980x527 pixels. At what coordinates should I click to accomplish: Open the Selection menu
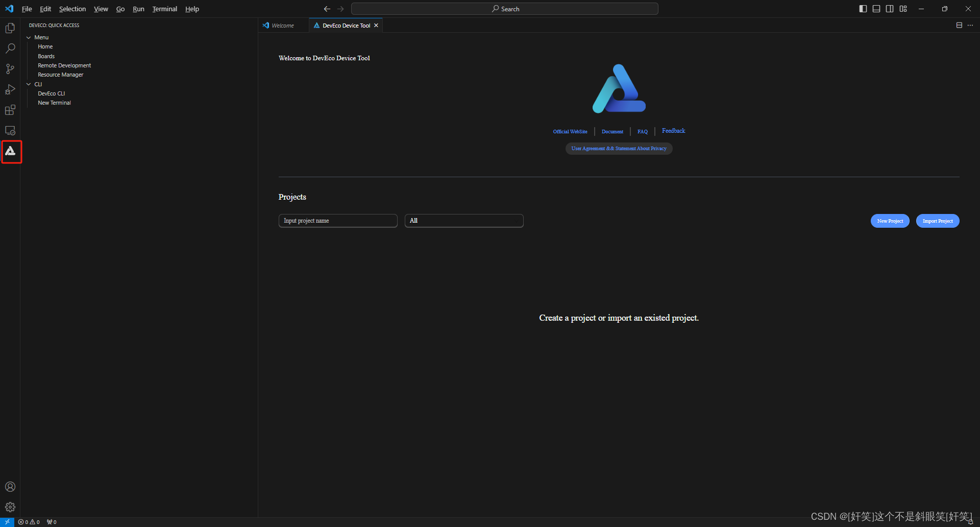click(72, 9)
